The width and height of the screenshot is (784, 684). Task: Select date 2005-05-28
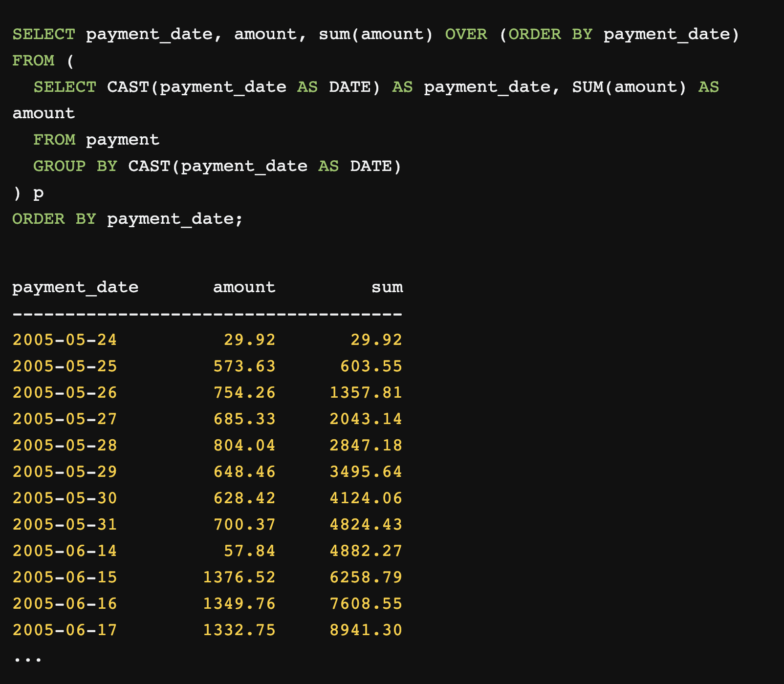tap(65, 445)
